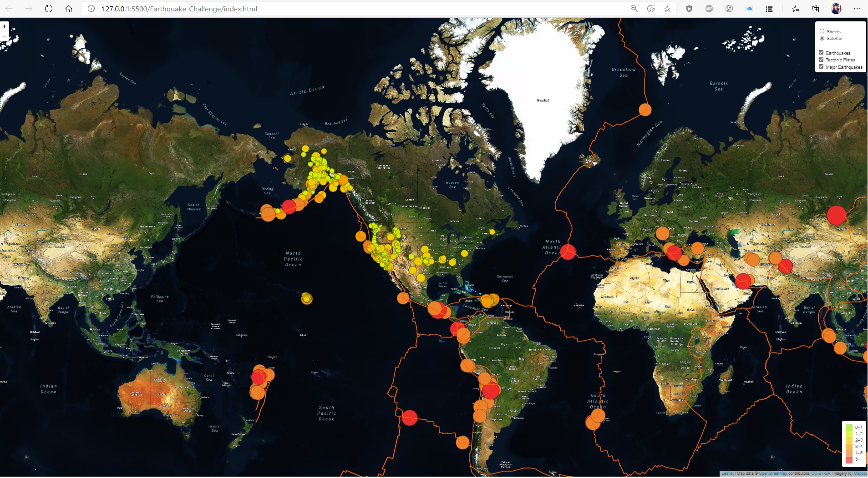Open the Leaflet attribution link
This screenshot has width=868, height=478.
click(727, 473)
